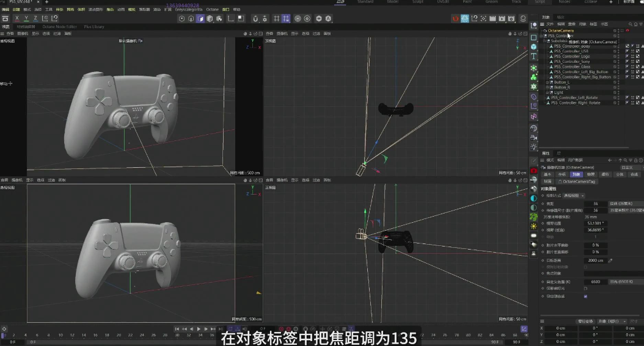Toggle snapping magnet icon in top toolbar

click(x=255, y=18)
